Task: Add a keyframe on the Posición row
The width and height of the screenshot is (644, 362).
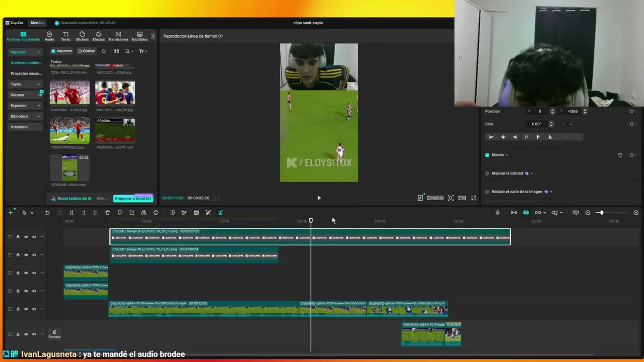Action: tap(632, 111)
